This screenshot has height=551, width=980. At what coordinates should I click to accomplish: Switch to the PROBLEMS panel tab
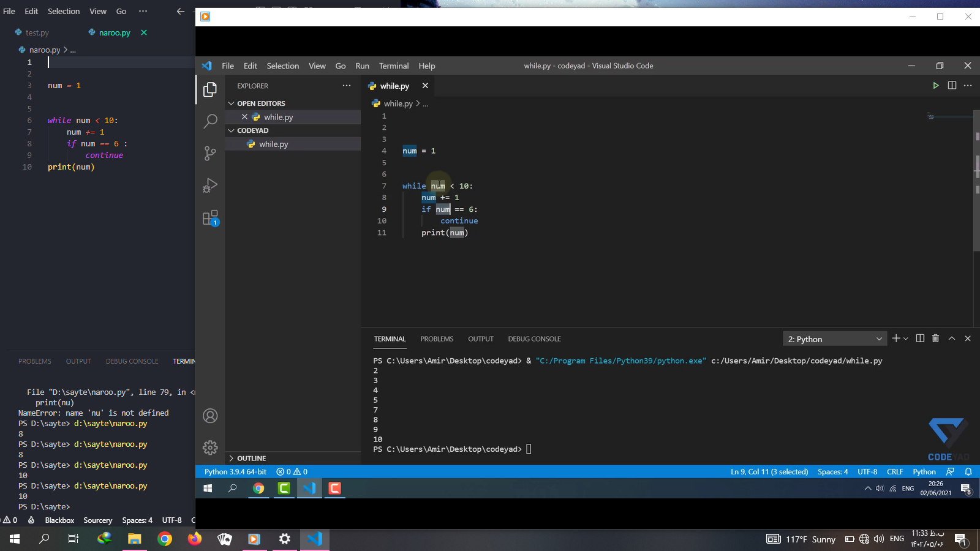pyautogui.click(x=437, y=339)
